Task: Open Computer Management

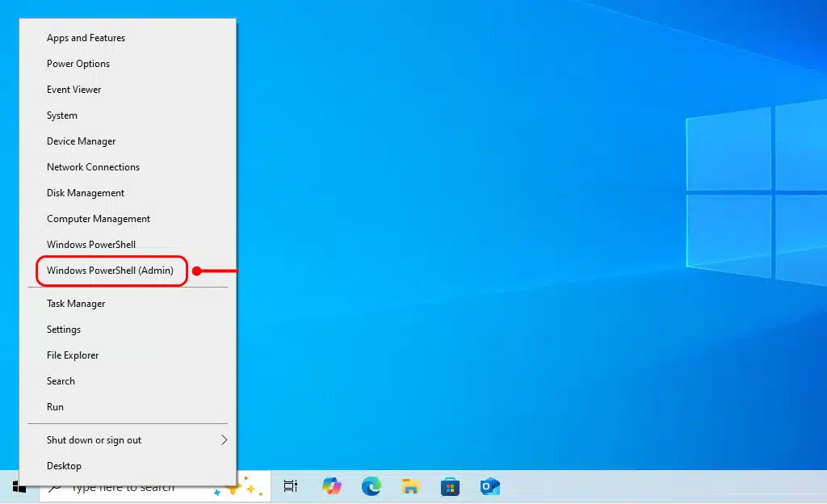Action: coord(99,219)
